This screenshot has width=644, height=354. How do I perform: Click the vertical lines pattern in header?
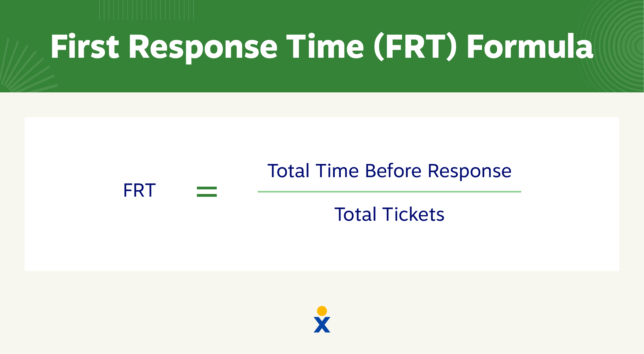[x=146, y=10]
